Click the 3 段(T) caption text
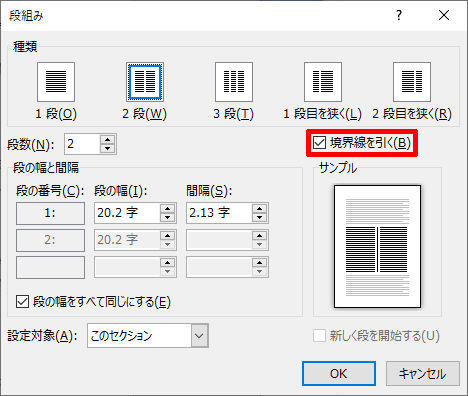 233,114
